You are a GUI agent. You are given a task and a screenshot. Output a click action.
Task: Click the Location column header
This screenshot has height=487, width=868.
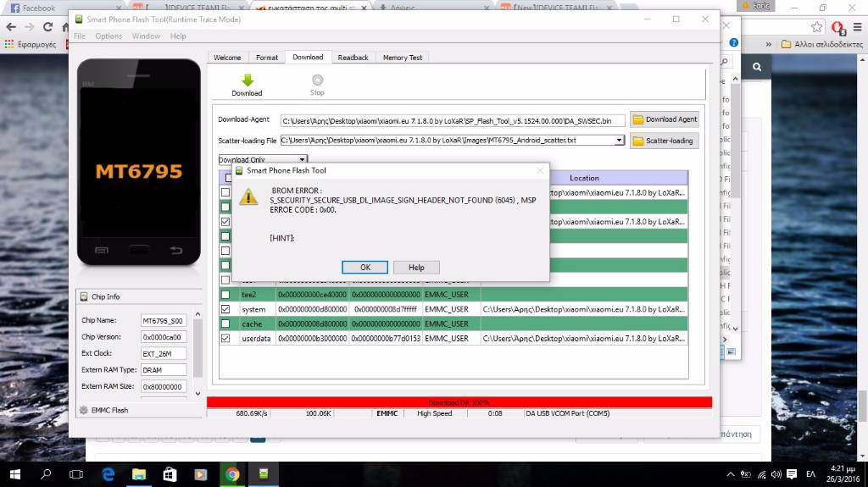tap(584, 178)
